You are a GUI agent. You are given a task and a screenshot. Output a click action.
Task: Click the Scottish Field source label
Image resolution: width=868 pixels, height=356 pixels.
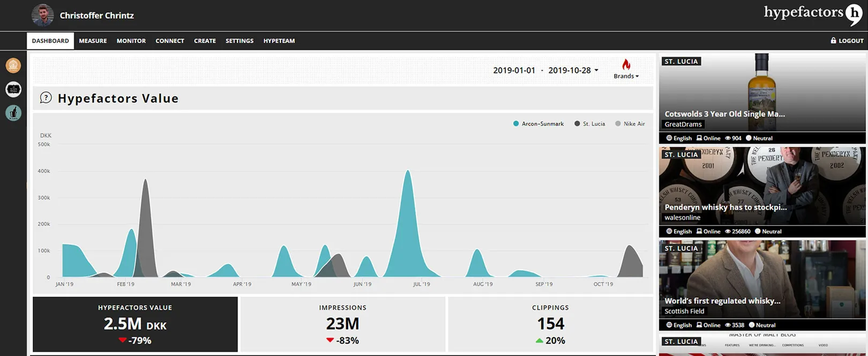[x=684, y=311]
